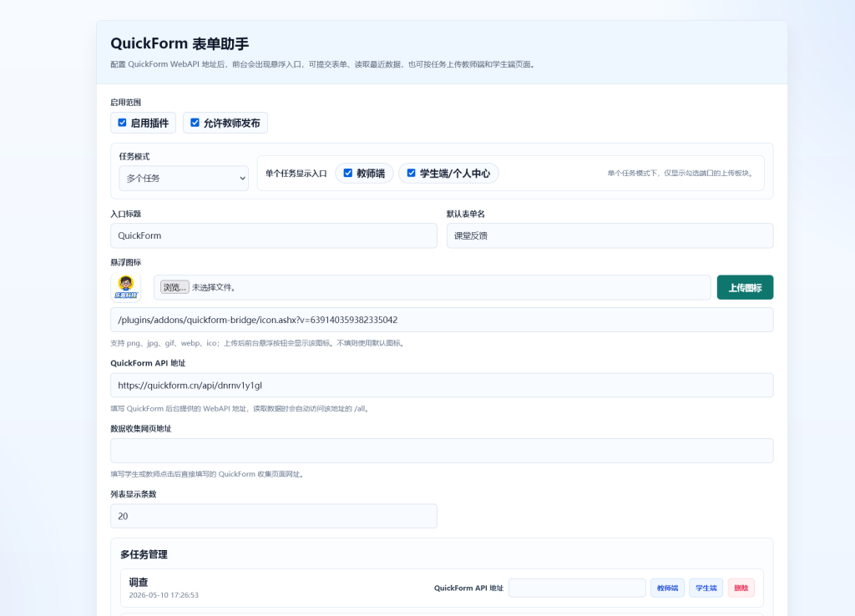This screenshot has height=616, width=855.
Task: Select the 启用范围 label
Action: pos(125,103)
